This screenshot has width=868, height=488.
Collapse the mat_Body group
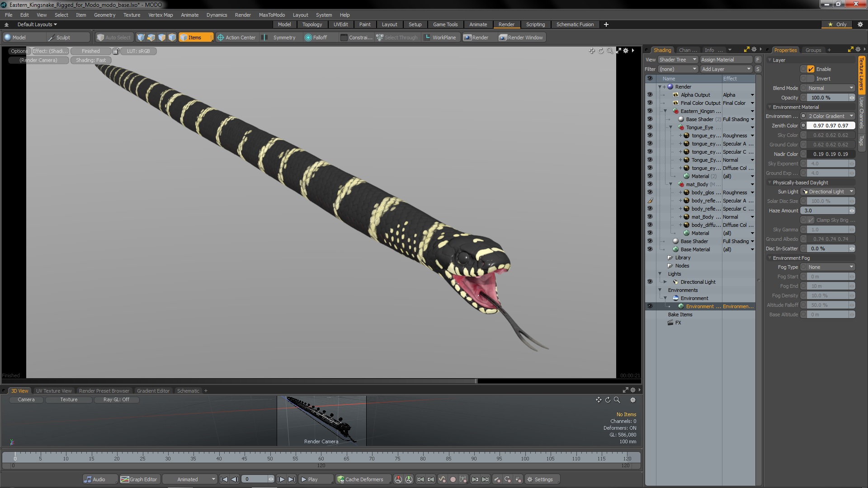point(671,184)
